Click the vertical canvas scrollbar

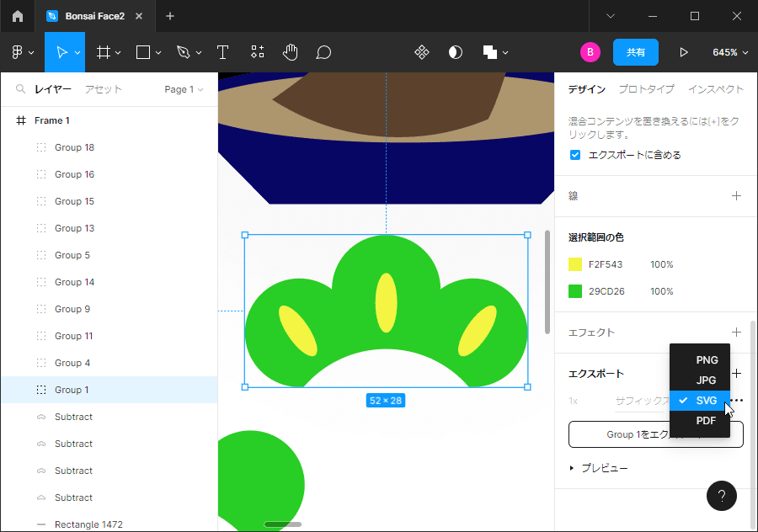[x=547, y=282]
